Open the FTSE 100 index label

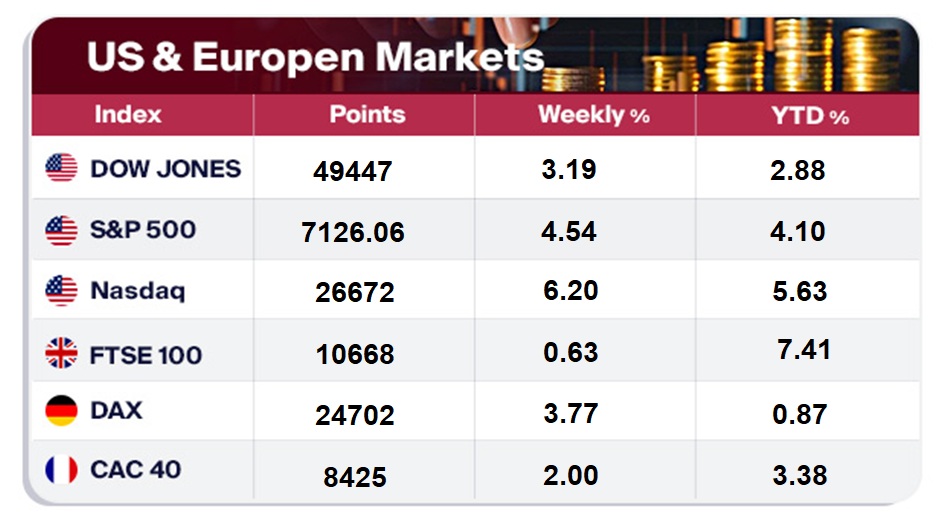coord(146,354)
